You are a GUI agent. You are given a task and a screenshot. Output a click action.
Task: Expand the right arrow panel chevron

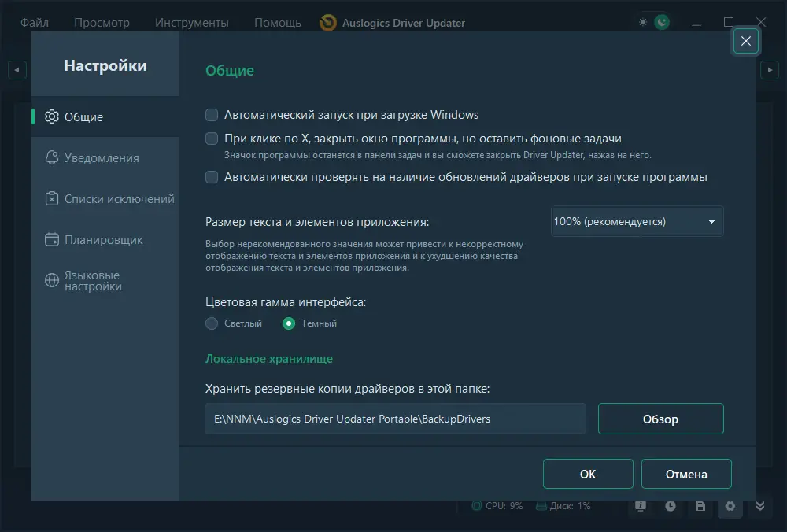click(770, 69)
